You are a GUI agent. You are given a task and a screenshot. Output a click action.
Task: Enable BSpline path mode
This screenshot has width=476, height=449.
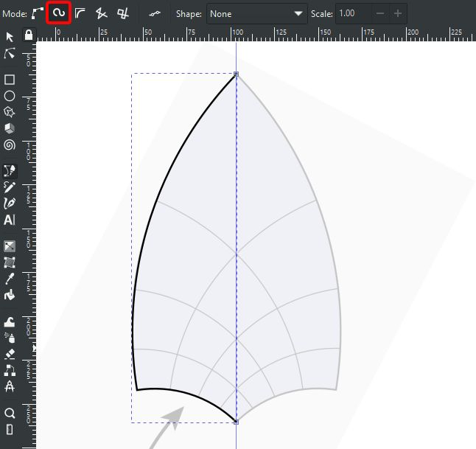tap(80, 13)
